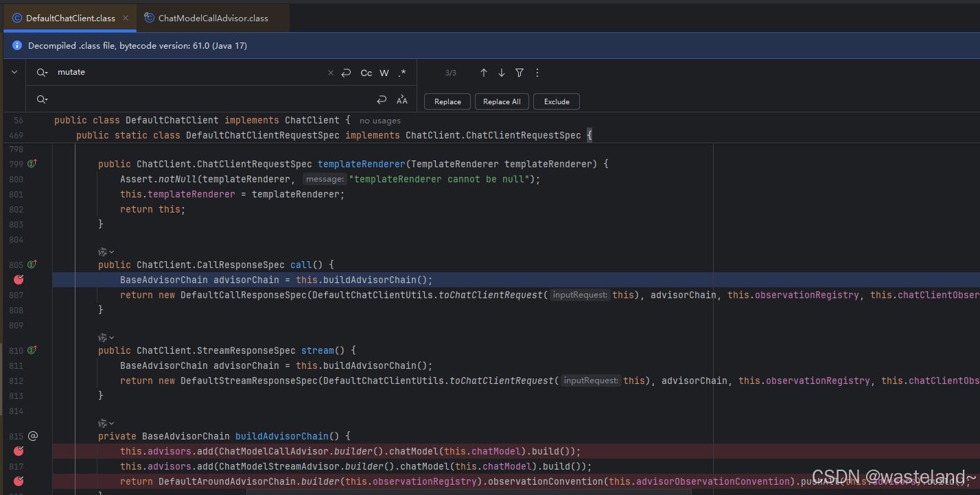The image size is (980, 495).
Task: Open search history dropdown beside mutate
Action: pyautogui.click(x=43, y=72)
